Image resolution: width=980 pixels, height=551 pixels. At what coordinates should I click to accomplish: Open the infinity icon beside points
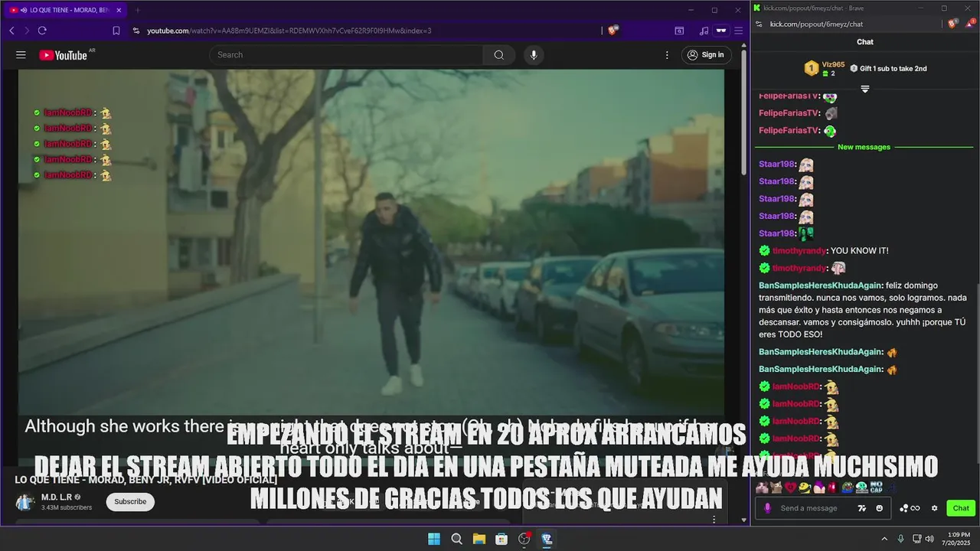click(915, 508)
